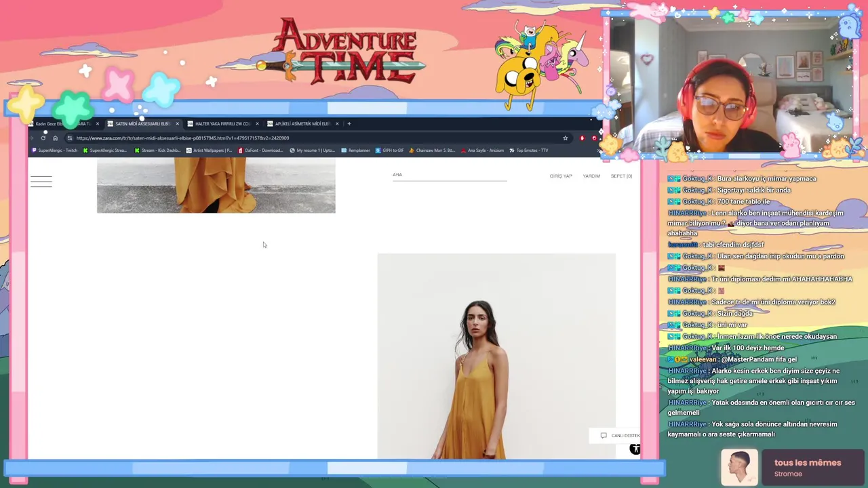Open the site info icon beside the URL
The height and width of the screenshot is (488, 868).
(x=69, y=138)
